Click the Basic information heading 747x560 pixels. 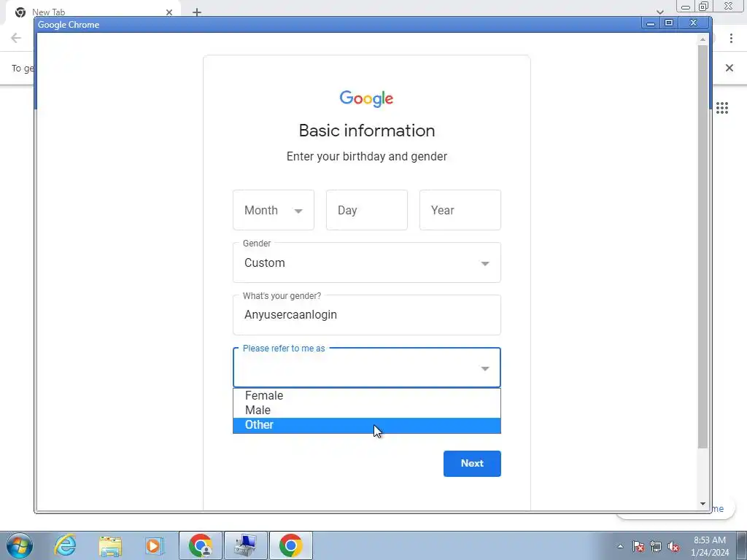coord(367,131)
